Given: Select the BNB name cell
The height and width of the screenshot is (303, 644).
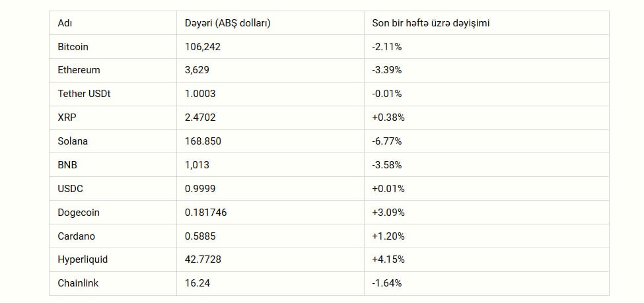Looking at the screenshot, I should (68, 165).
